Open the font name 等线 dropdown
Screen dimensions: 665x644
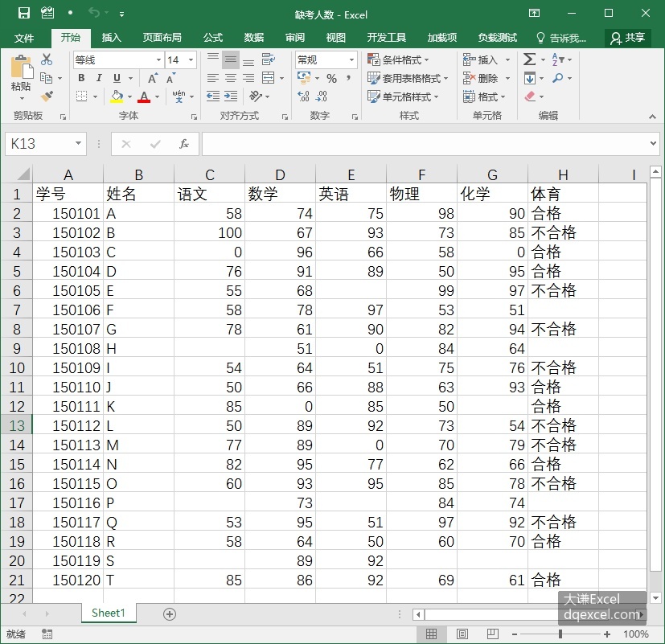(158, 59)
